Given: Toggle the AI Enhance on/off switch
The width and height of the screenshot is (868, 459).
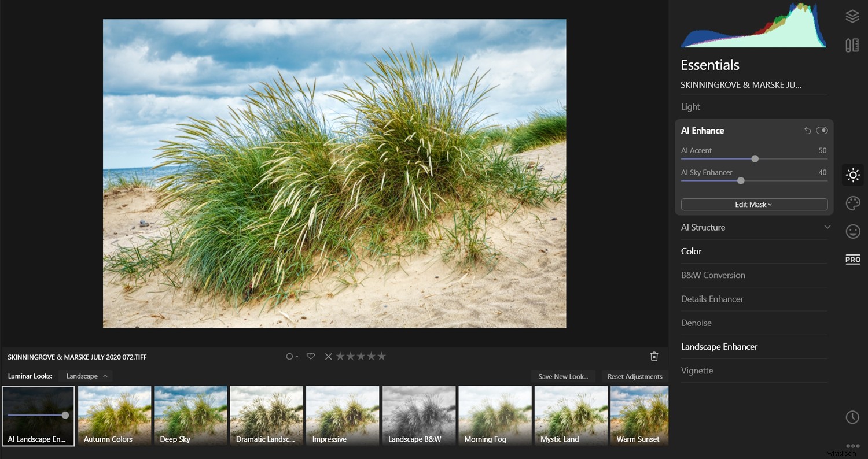Looking at the screenshot, I should [822, 131].
